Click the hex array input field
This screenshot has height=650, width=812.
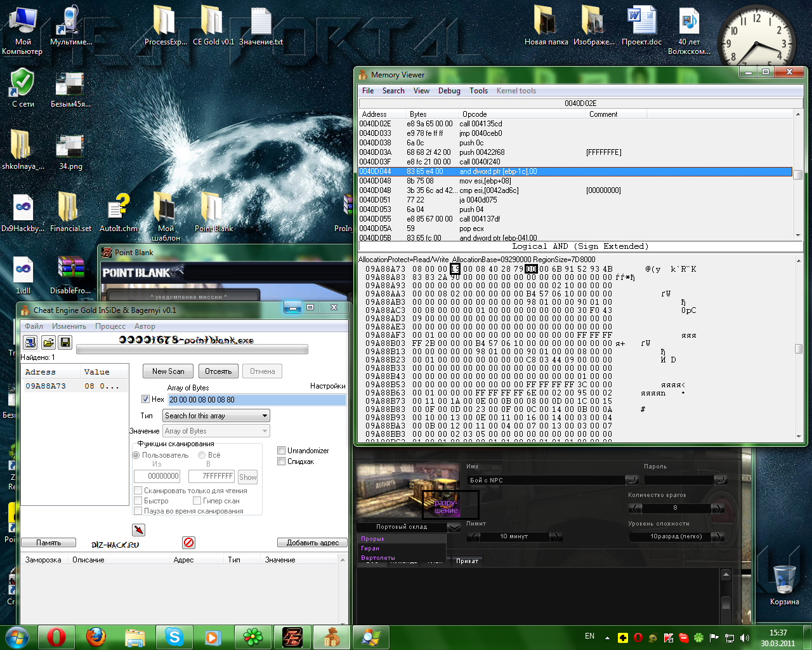257,400
